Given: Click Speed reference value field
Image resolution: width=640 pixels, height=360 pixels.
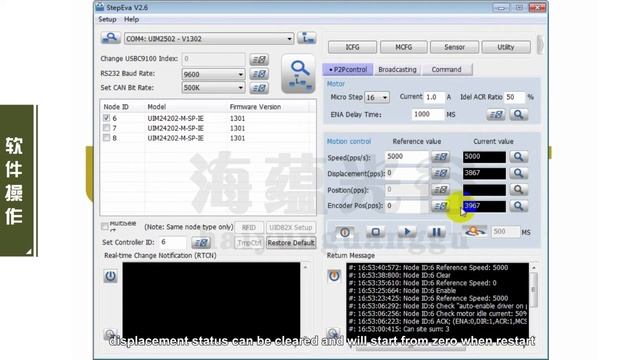Looking at the screenshot, I should (407, 157).
